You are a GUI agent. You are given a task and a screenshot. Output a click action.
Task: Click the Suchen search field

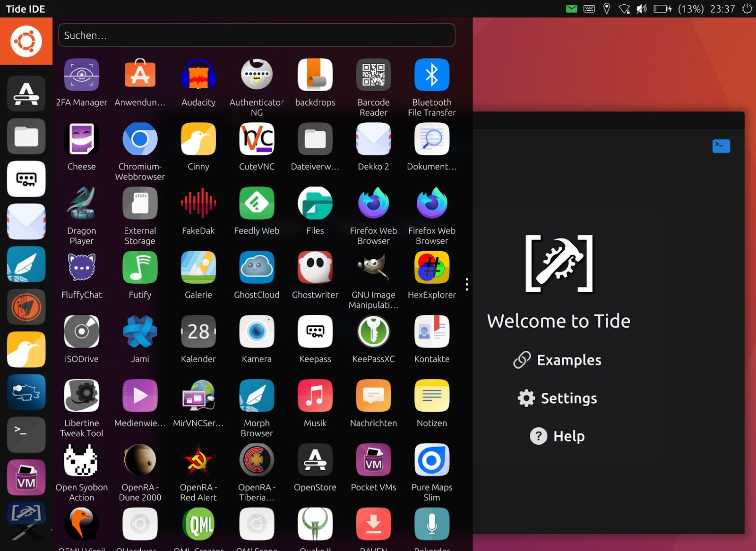coord(257,35)
